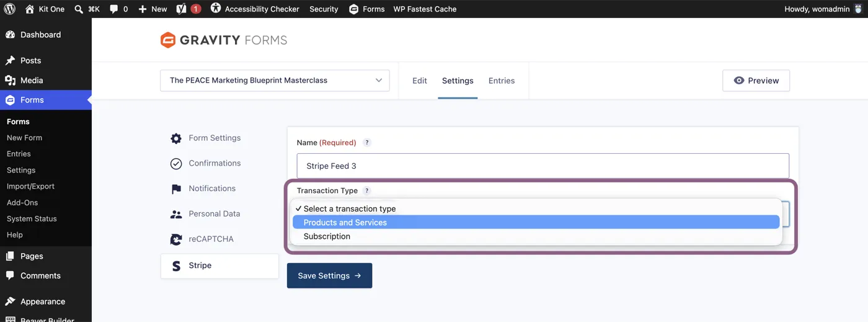The height and width of the screenshot is (322, 868).
Task: Click the New content plus item
Action: click(x=153, y=9)
